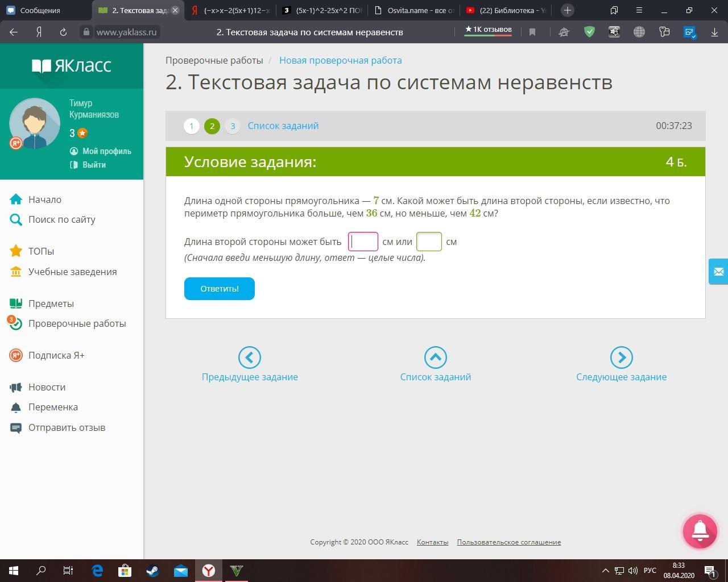Switch to the Yandex search inequality tab

pos(230,10)
